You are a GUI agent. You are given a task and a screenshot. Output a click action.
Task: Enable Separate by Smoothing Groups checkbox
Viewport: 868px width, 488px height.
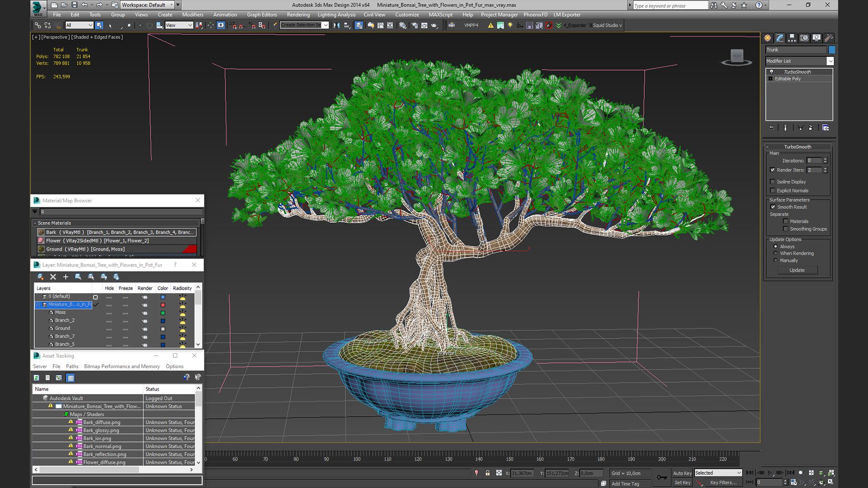point(786,229)
